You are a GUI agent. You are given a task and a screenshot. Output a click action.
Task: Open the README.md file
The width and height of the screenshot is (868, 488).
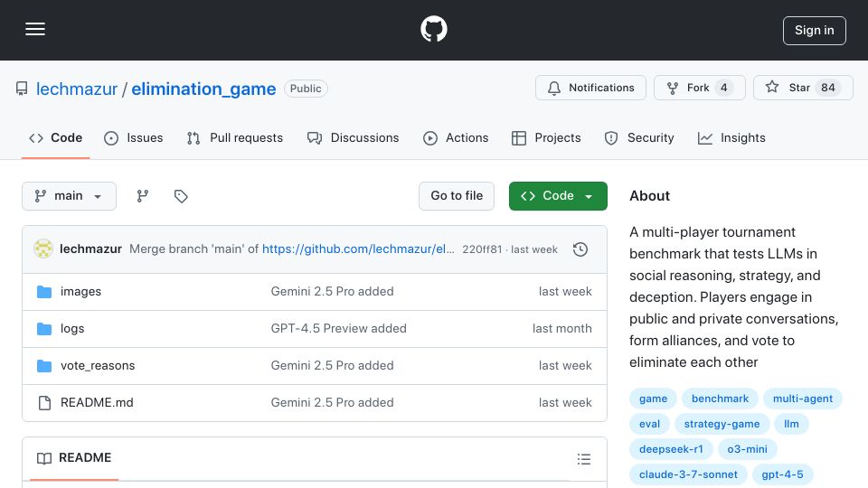(97, 403)
